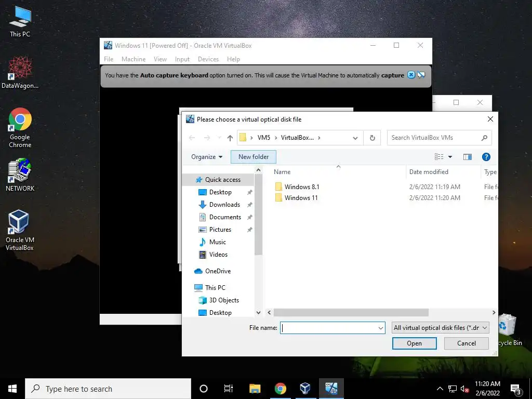Launch Google Chrome from desktop
Viewport: 532px width, 399px height.
[x=20, y=128]
